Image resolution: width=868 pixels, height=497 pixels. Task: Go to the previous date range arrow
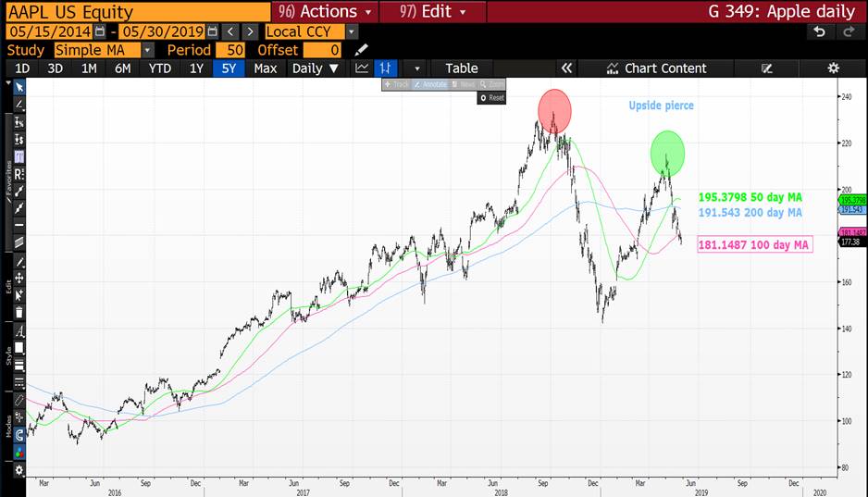[x=230, y=31]
